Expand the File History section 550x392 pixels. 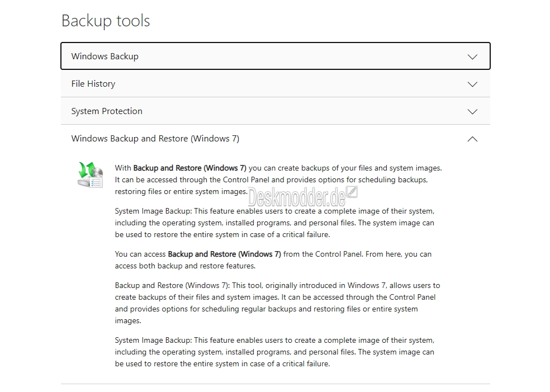276,84
